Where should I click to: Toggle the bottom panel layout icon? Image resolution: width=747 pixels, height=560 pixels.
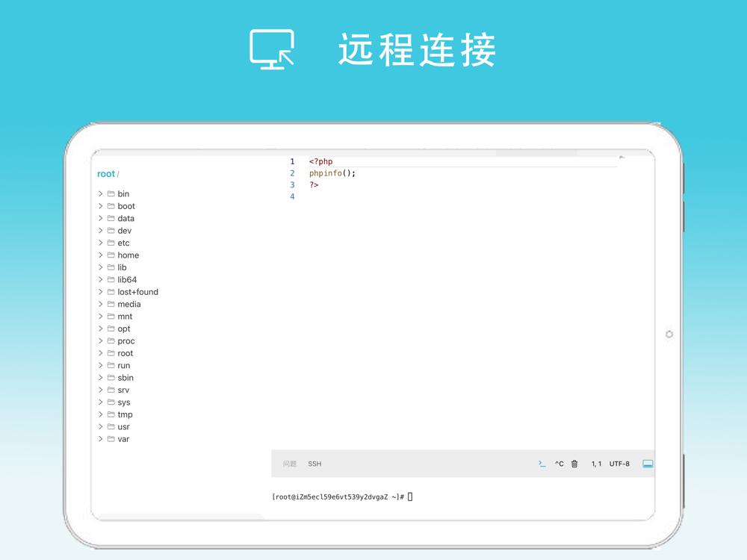[648, 464]
